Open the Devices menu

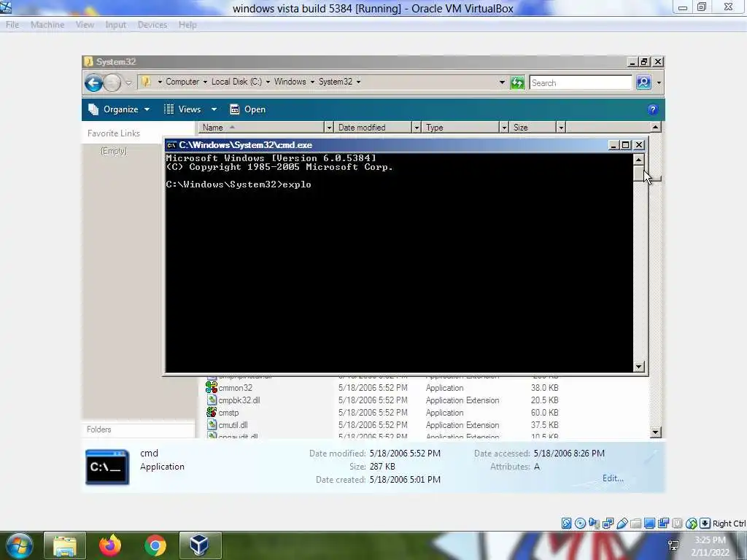152,25
